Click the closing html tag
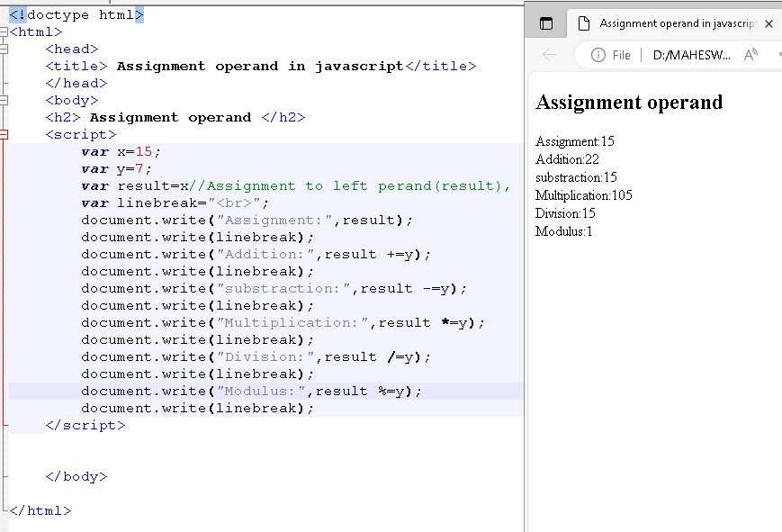The image size is (782, 532). [40, 511]
